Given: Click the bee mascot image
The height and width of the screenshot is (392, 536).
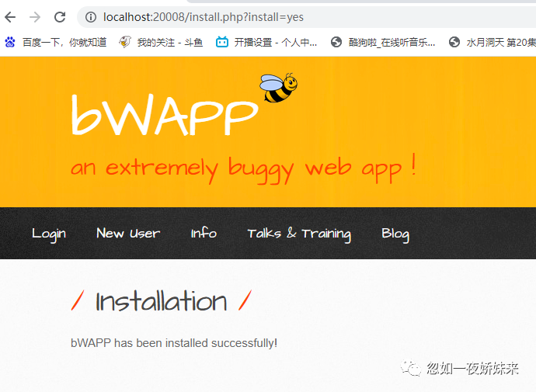Looking at the screenshot, I should (x=278, y=88).
